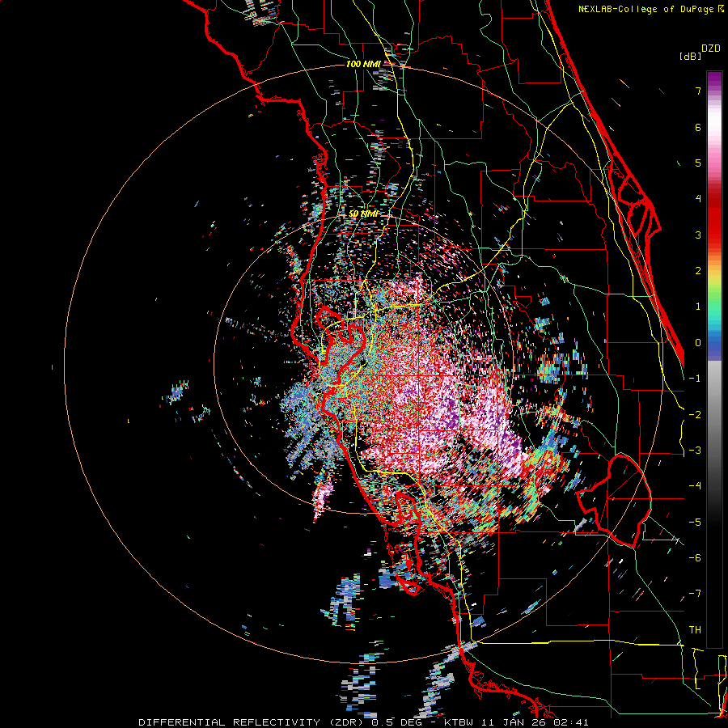728x728 pixels.
Task: Select the 100 NMI range ring label
Action: (x=362, y=64)
